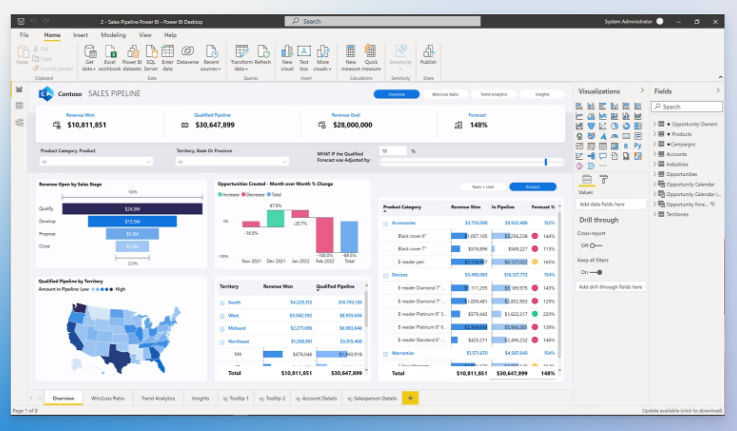The width and height of the screenshot is (737, 431).
Task: Collapse the Visualizations pane with its chevron
Action: point(642,90)
